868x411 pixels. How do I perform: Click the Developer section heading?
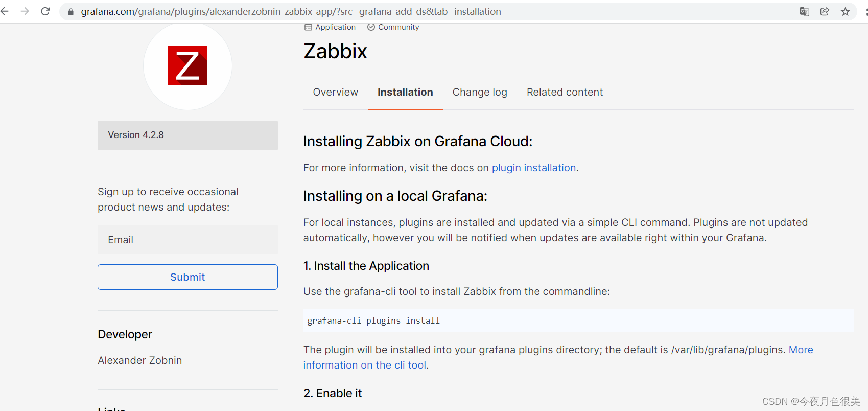coord(125,334)
